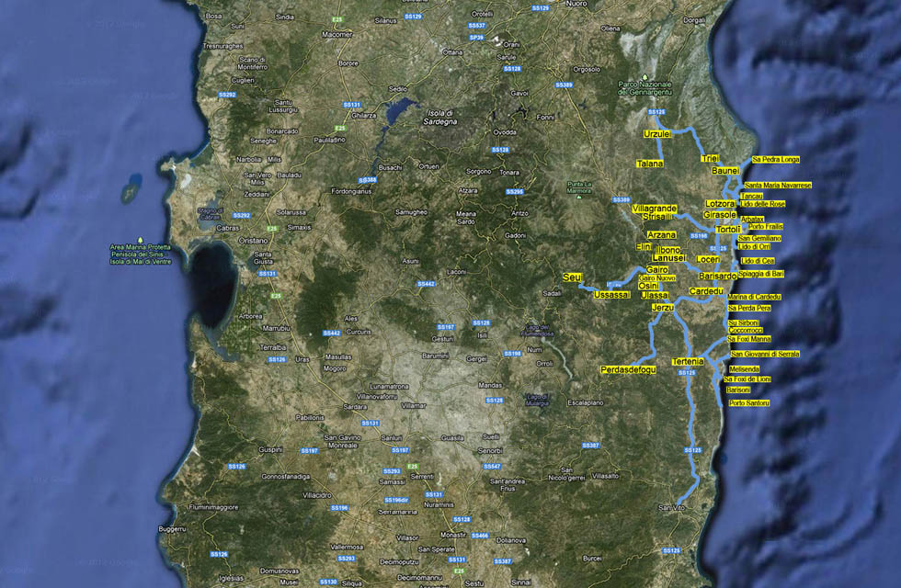Select the SS442 road shield near Ales
Screen dimensions: 901x588
coord(332,334)
